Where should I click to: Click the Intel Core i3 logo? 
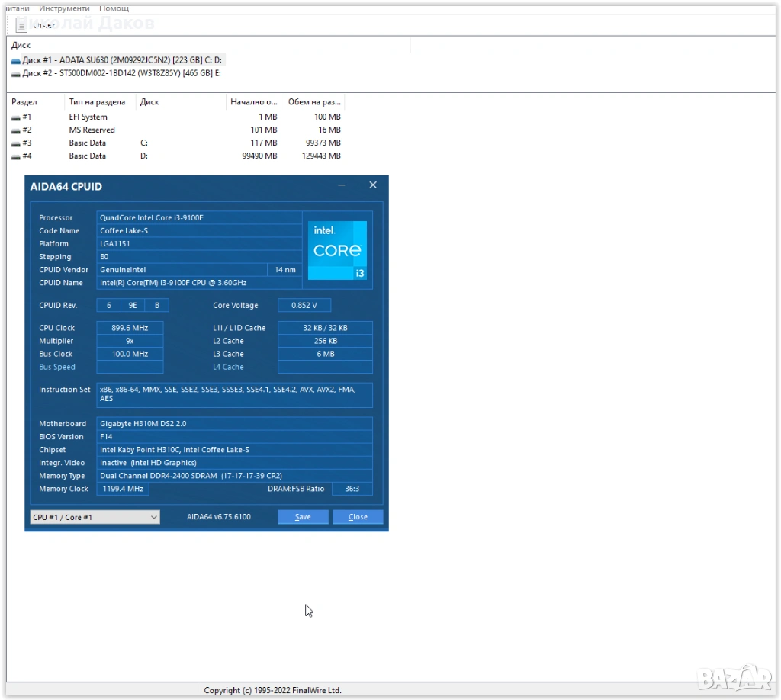337,250
